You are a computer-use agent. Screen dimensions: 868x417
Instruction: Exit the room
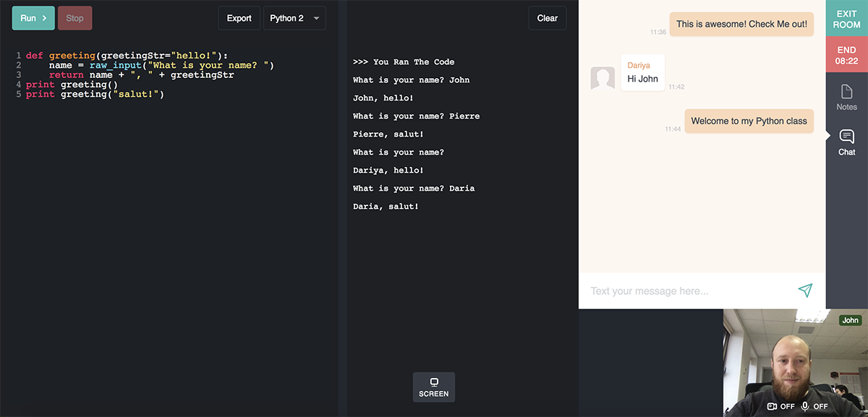pos(847,19)
